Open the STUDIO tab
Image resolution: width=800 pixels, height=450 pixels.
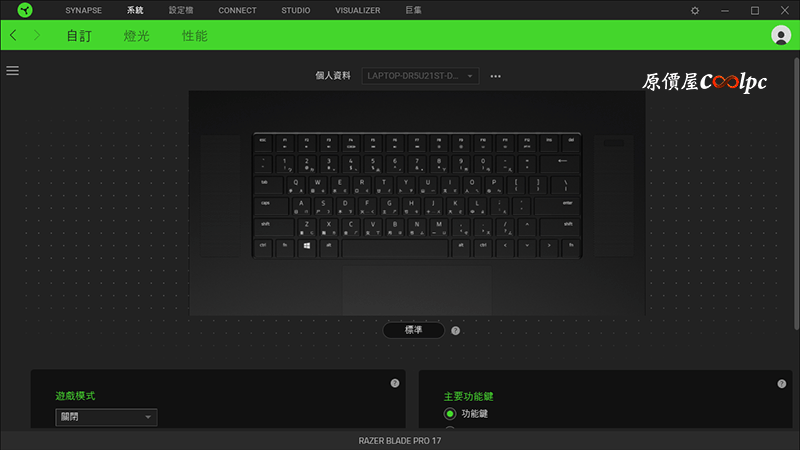coord(295,10)
